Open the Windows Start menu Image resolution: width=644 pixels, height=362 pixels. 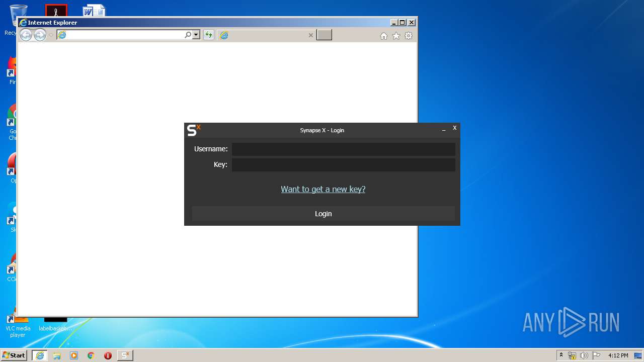[x=14, y=355]
